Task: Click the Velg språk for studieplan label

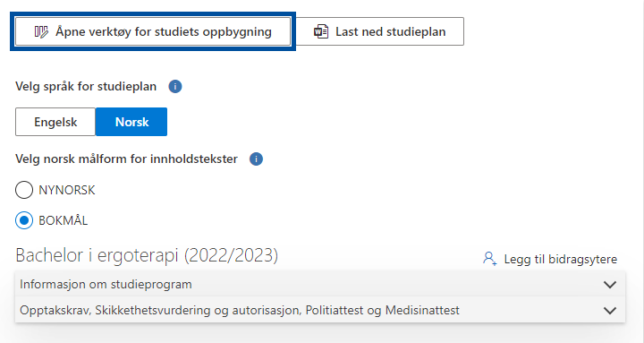Action: [86, 86]
